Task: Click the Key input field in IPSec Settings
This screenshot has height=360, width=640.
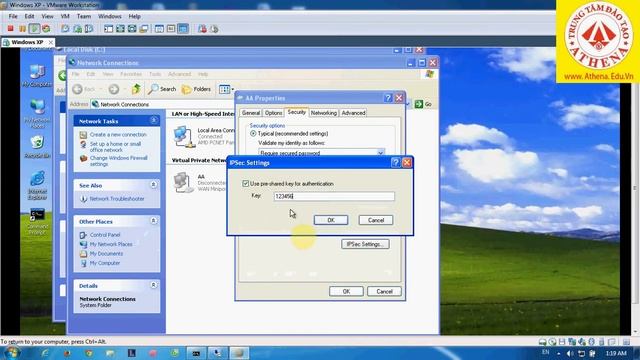Action: point(334,196)
